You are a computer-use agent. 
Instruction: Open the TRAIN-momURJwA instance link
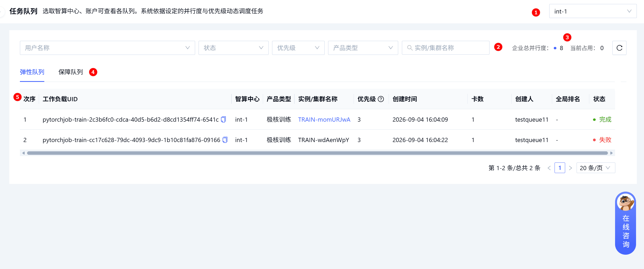[324, 120]
